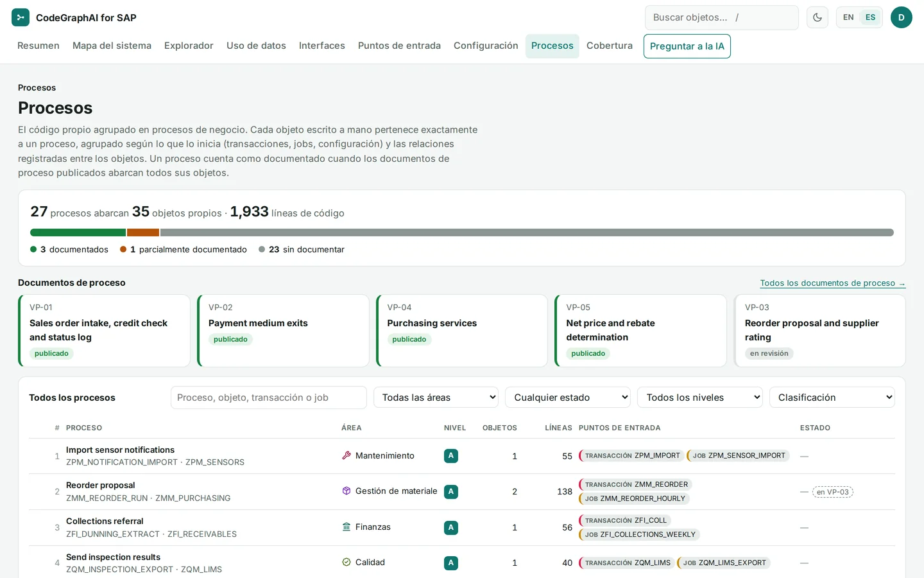The image size is (924, 578).
Task: Click the Calidad checkmark icon
Action: tap(346, 562)
